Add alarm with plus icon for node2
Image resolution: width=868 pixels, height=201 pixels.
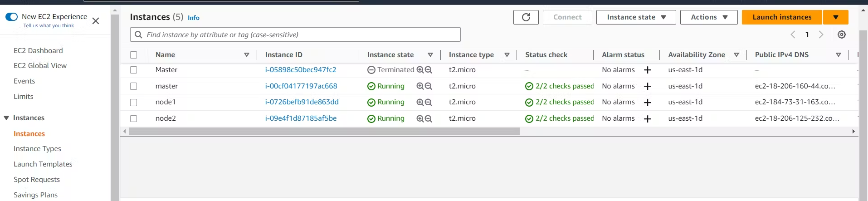click(648, 119)
